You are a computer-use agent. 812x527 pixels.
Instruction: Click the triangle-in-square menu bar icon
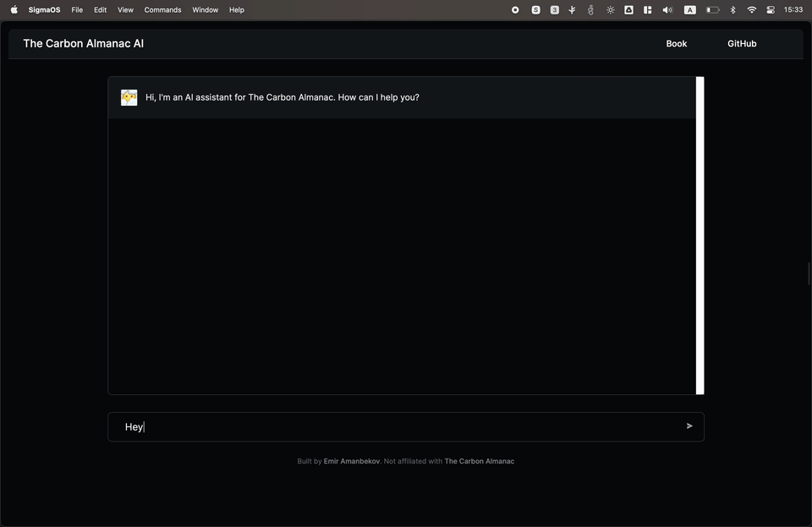pyautogui.click(x=628, y=10)
